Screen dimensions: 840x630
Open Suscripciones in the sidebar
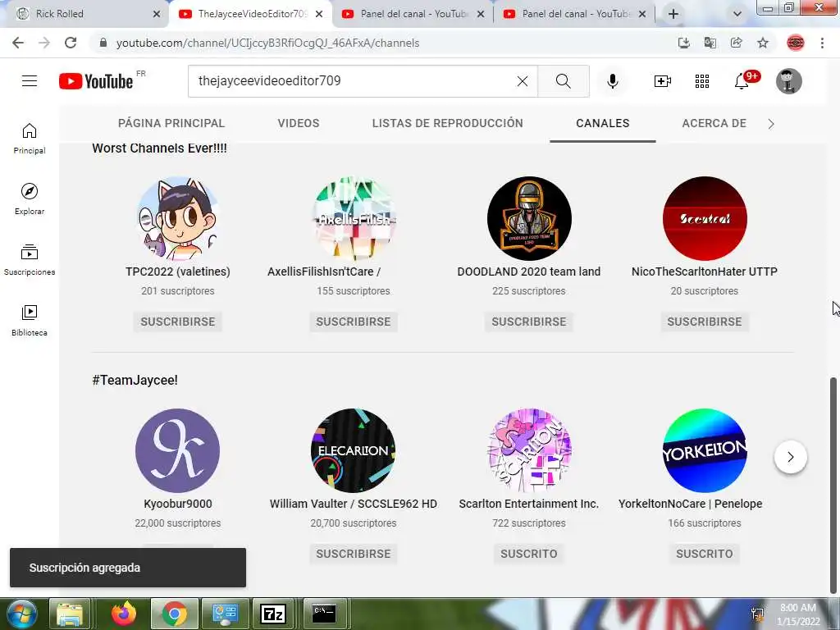(30, 260)
